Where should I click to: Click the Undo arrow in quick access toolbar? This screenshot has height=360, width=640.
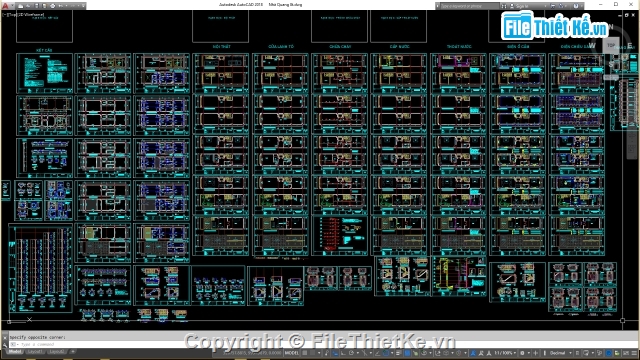(61, 6)
